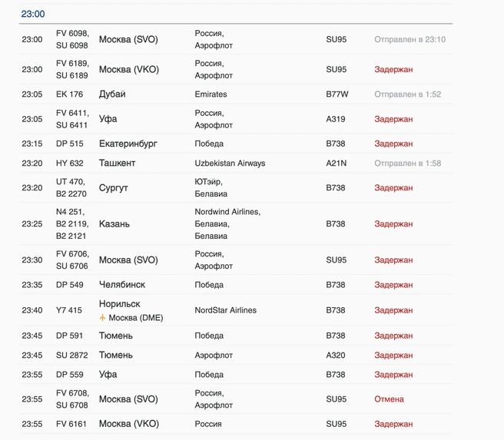Click the Задержан status for flight DP 559
The width and height of the screenshot is (504, 440).
[393, 375]
